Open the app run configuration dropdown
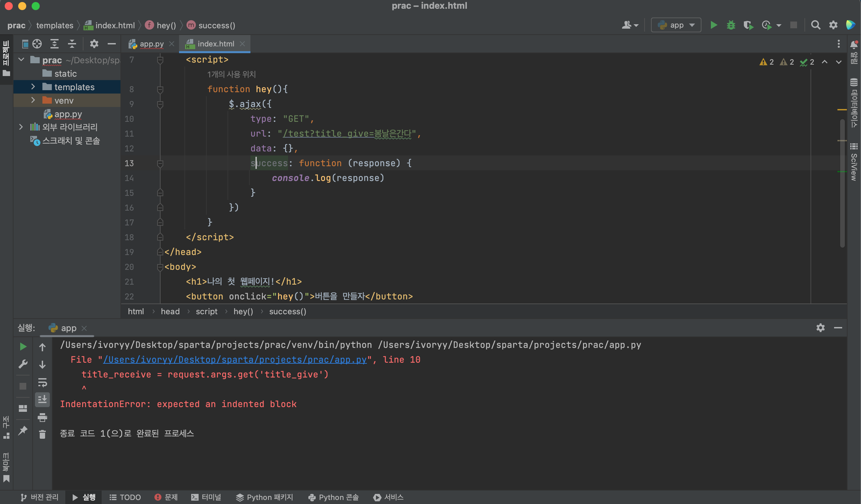 coord(676,25)
